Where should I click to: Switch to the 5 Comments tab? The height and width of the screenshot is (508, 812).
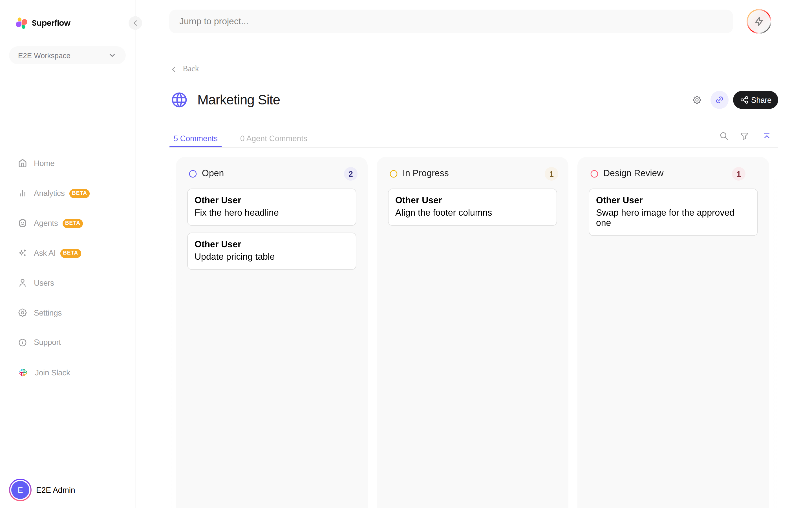click(x=195, y=138)
